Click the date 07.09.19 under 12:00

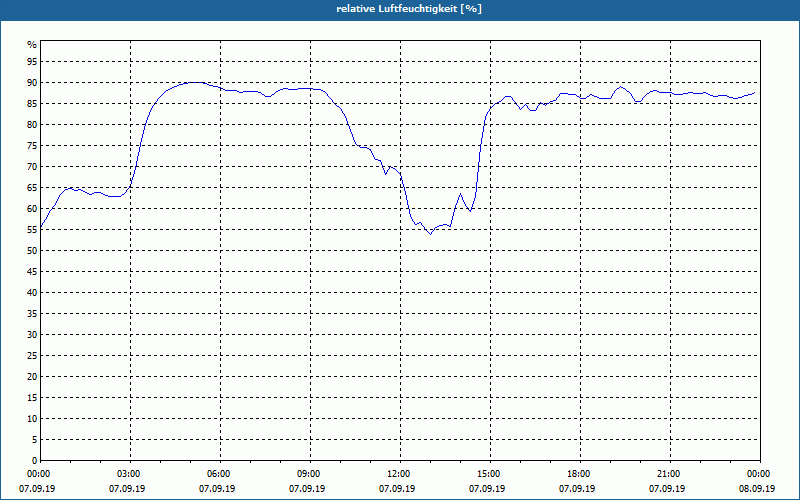(x=397, y=489)
